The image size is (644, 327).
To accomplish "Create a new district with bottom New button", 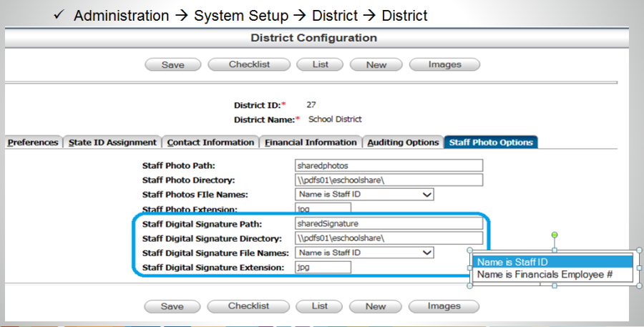I will pos(376,306).
